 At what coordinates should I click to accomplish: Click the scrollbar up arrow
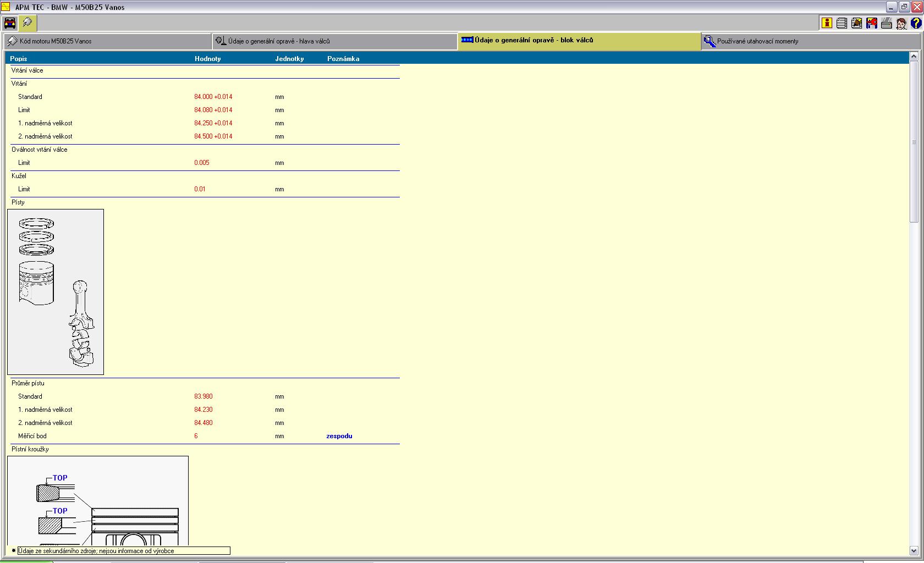(914, 56)
